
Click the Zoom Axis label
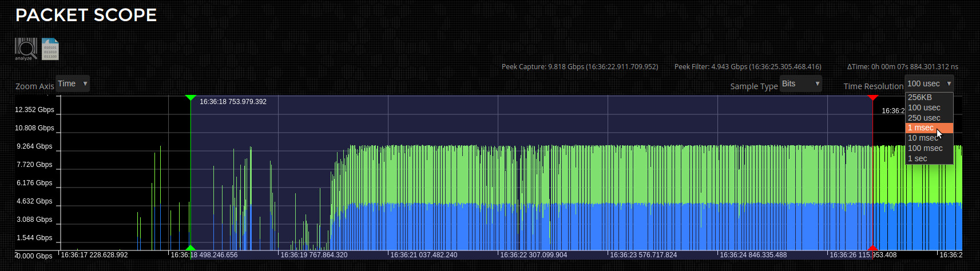(34, 86)
